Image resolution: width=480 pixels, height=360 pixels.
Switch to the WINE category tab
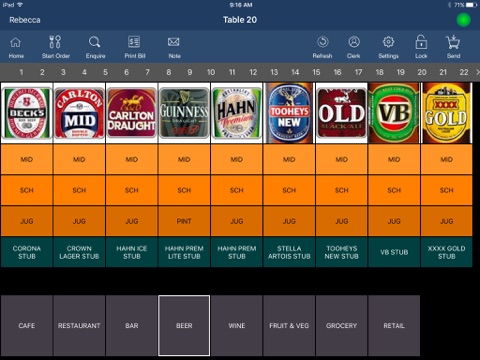(x=237, y=325)
